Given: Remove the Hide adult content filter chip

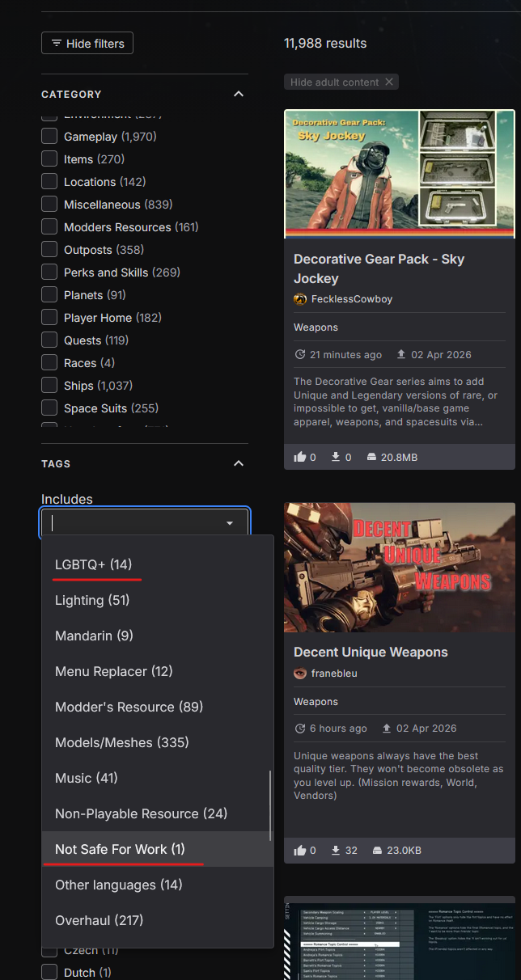Looking at the screenshot, I should (389, 82).
